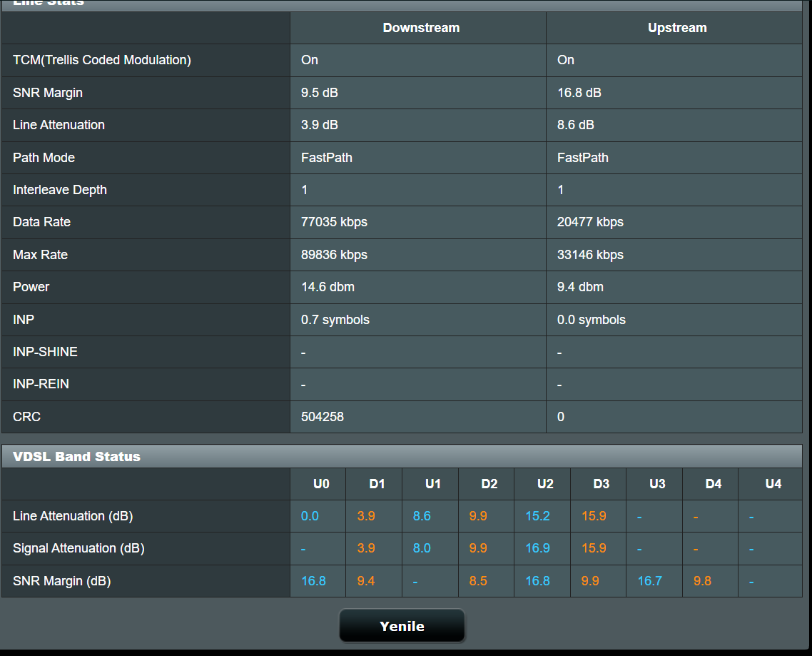Select the Downstream column header

pyautogui.click(x=421, y=28)
